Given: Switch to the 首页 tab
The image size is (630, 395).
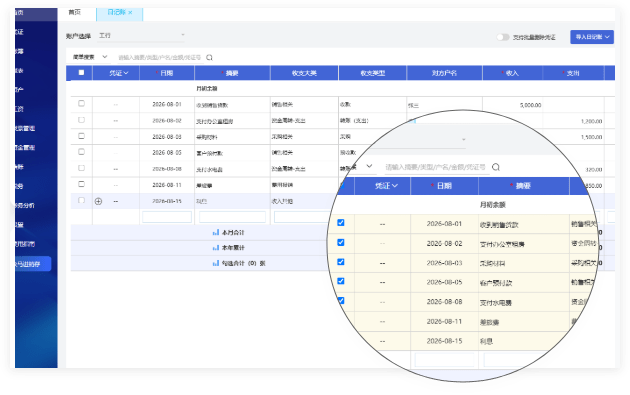Looking at the screenshot, I should 75,12.
